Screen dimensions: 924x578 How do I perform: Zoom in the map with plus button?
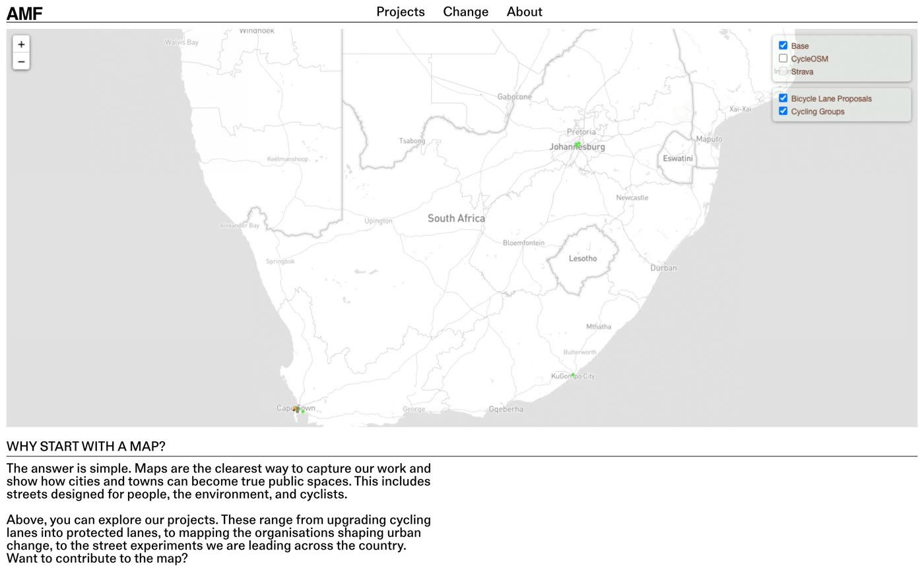pyautogui.click(x=21, y=44)
